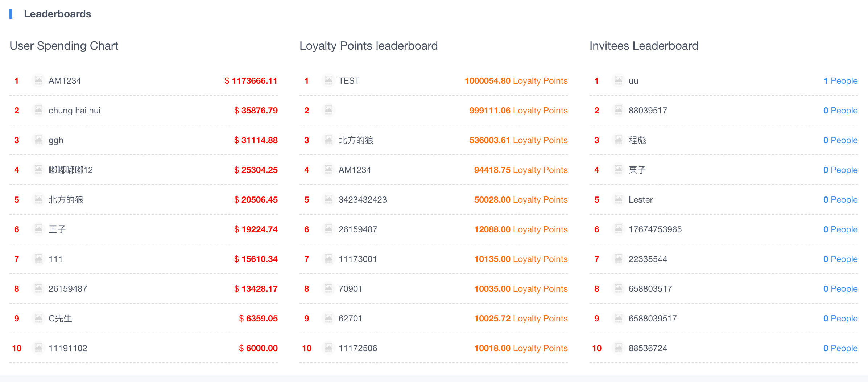Click AM1234's avatar icon in User Spending Chart

[x=38, y=80]
